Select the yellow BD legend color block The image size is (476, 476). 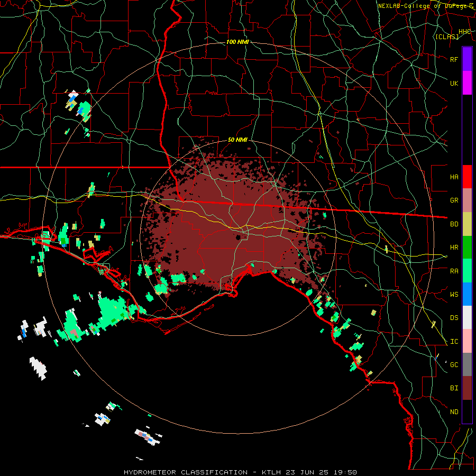point(467,224)
